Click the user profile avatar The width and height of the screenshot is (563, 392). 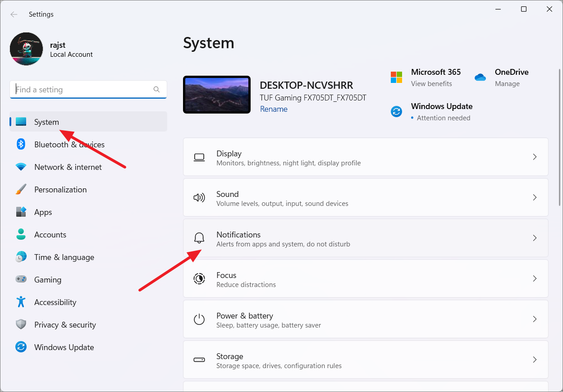coord(27,49)
